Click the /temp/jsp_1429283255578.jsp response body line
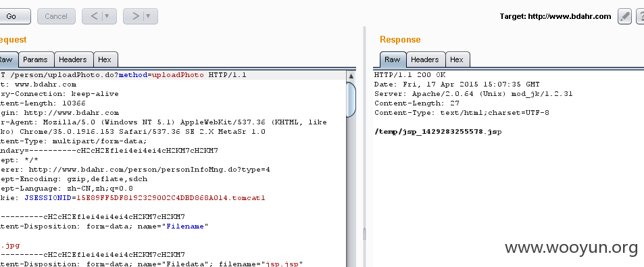 pos(438,132)
